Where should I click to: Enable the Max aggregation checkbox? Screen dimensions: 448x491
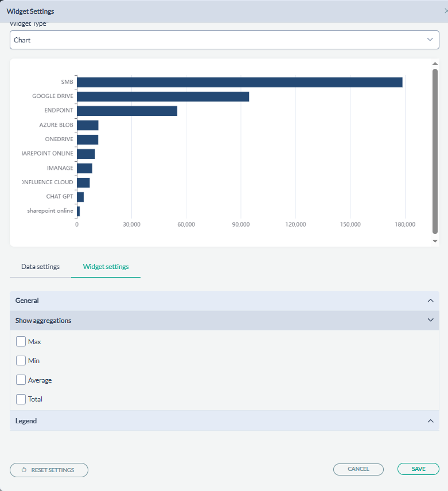pos(21,342)
